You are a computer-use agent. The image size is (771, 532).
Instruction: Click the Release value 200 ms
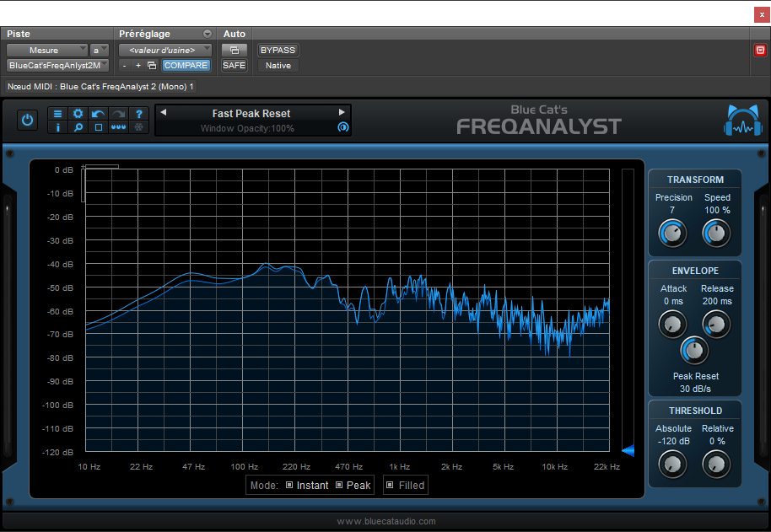click(717, 301)
